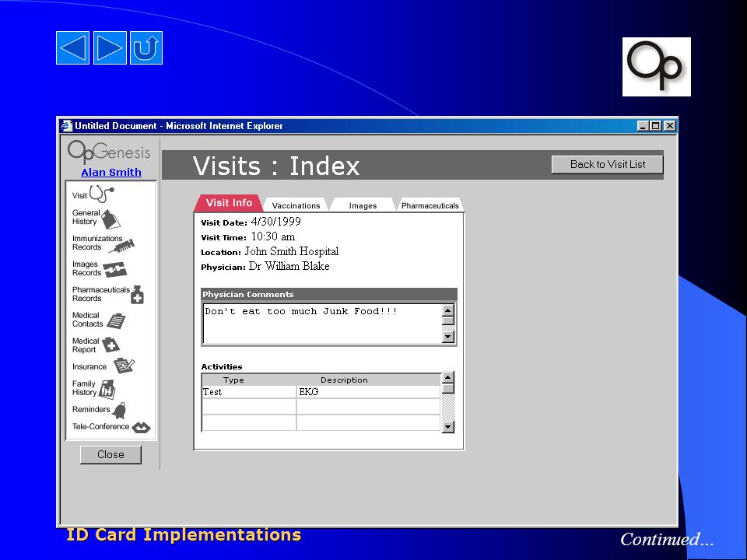This screenshot has width=747, height=560.
Task: Select the 'EKG' description cell
Action: 368,392
